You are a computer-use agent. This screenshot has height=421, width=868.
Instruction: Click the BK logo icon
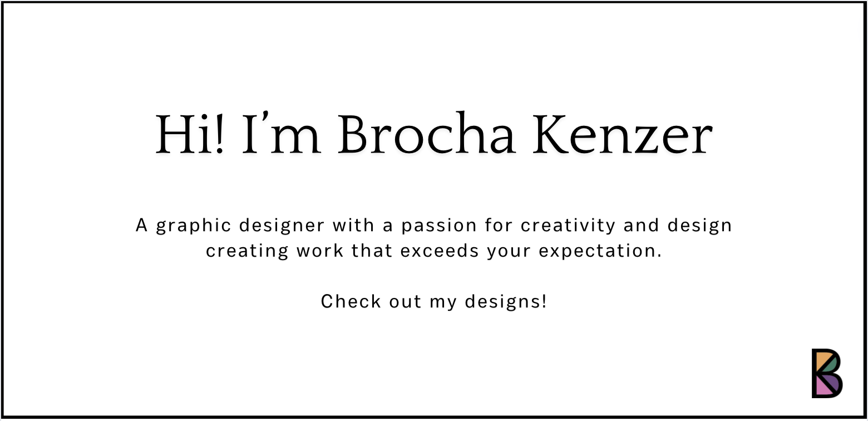coord(827,373)
